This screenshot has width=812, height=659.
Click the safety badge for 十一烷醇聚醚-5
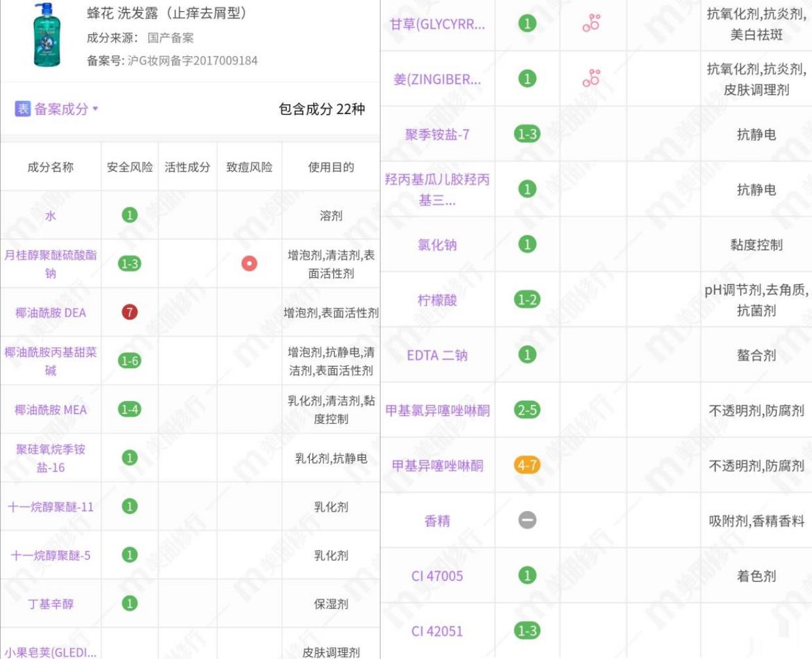[130, 555]
